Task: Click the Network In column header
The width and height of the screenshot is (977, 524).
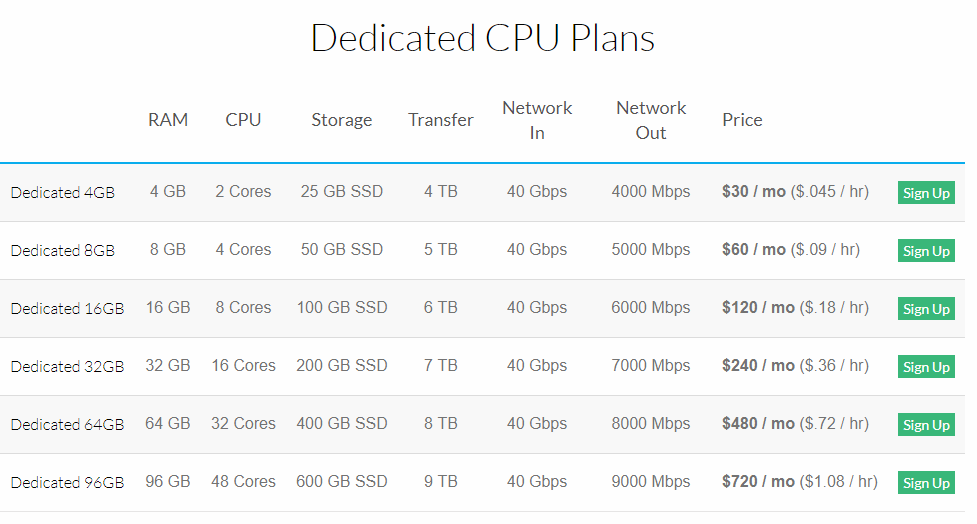Action: (x=537, y=120)
